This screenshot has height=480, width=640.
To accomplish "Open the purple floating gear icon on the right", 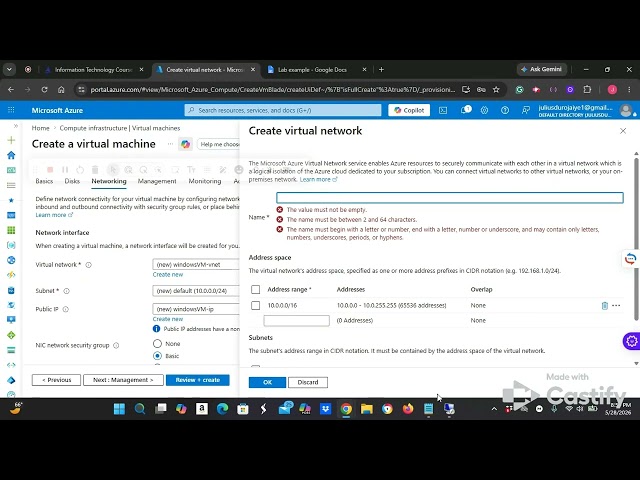I will tap(631, 341).
